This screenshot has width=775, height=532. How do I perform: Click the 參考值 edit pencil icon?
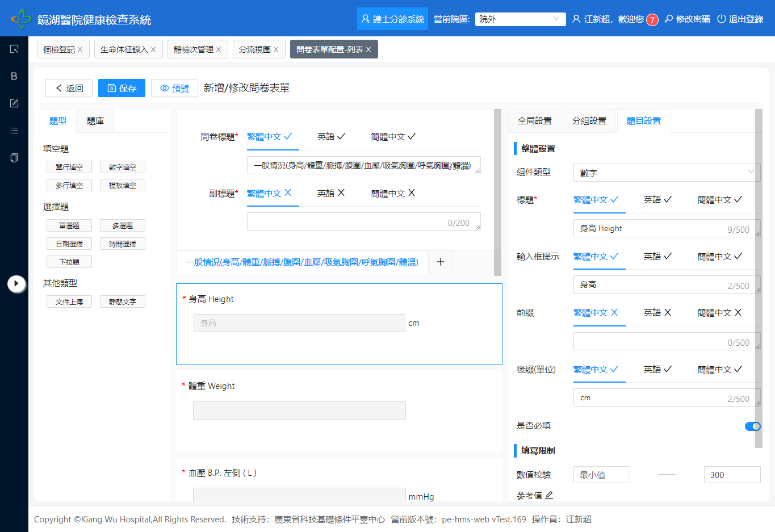(x=549, y=495)
